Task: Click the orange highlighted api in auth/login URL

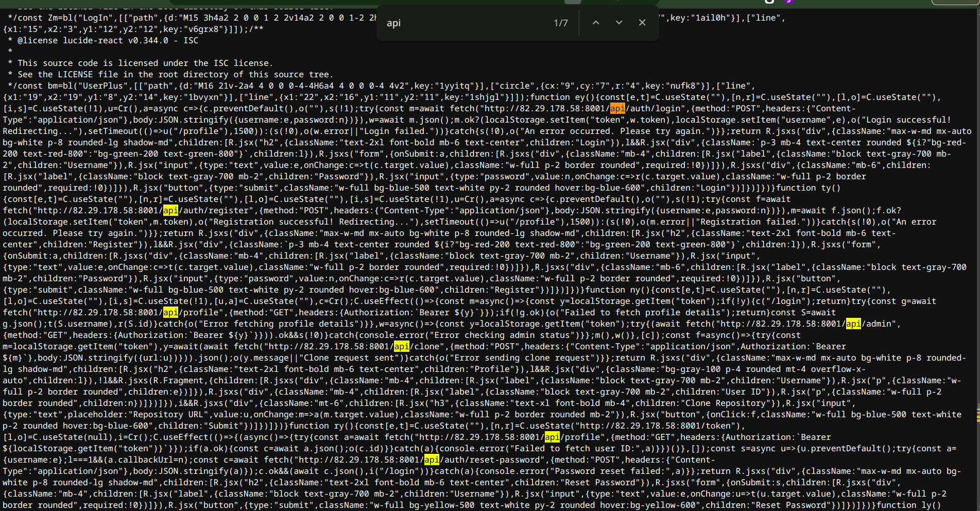Action: click(x=617, y=108)
